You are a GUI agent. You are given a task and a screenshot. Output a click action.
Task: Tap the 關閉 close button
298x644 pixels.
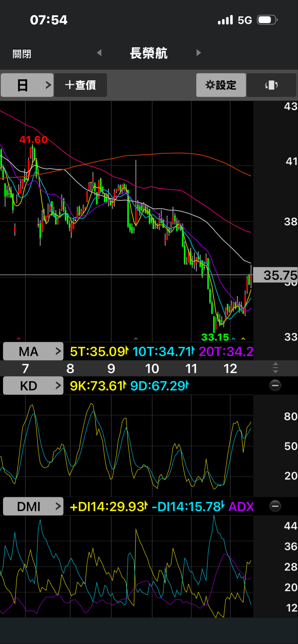point(22,54)
